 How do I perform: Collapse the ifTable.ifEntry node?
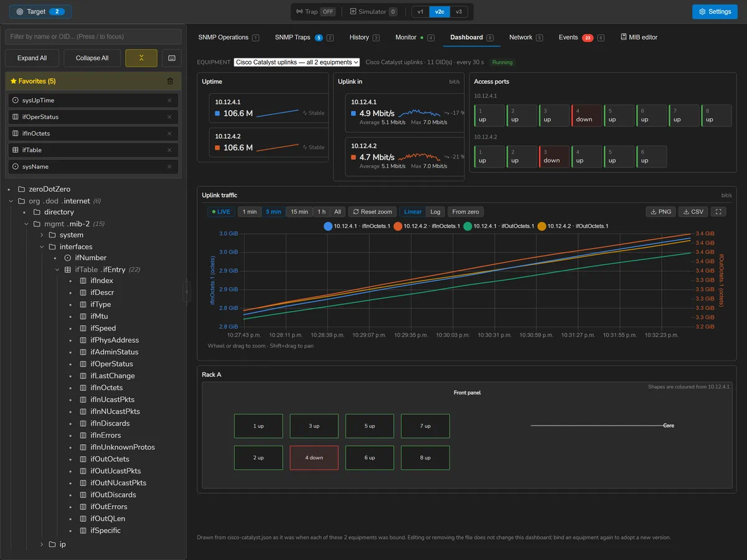click(57, 270)
